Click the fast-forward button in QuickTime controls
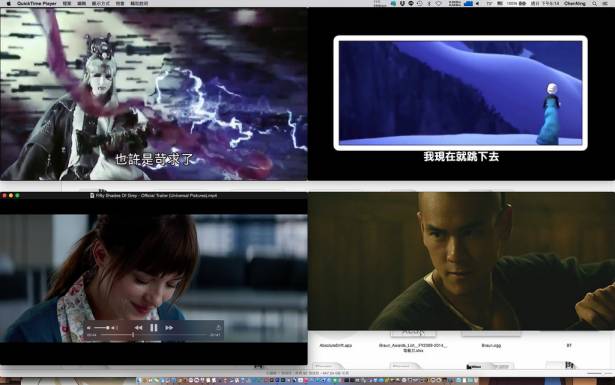 [169, 327]
